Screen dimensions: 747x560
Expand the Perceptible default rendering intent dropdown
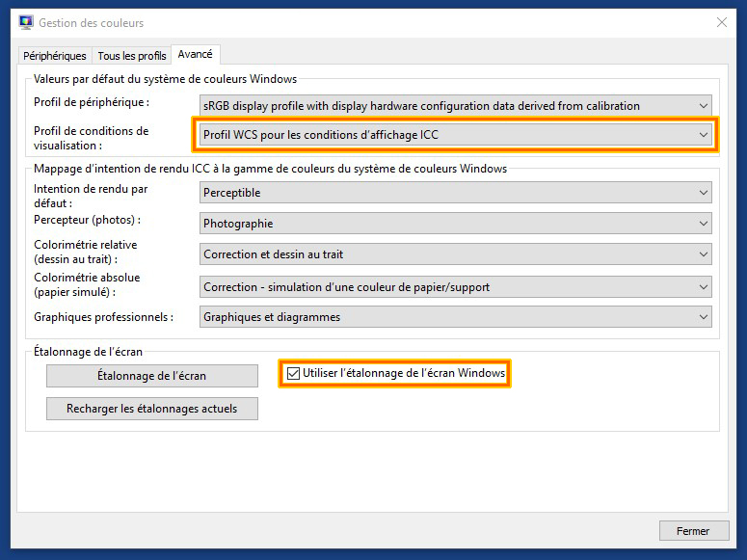pos(456,193)
